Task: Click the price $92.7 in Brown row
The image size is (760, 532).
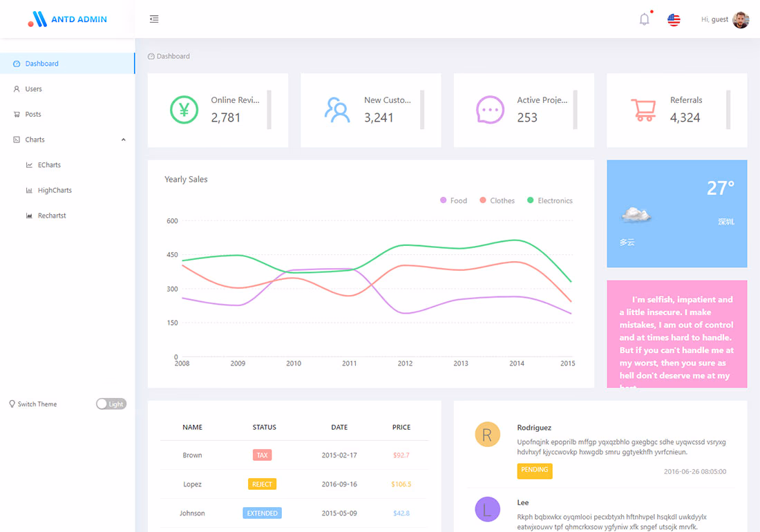Action: click(401, 455)
